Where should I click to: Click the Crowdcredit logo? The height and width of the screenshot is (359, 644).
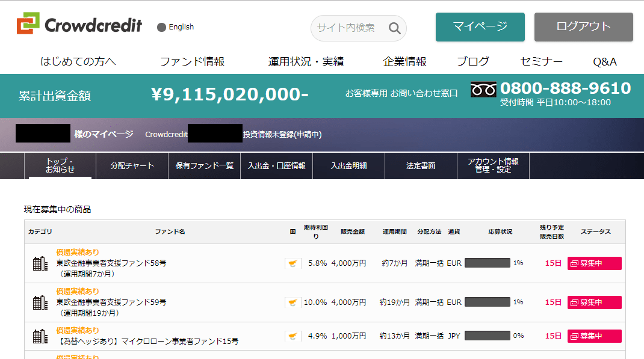tap(79, 24)
